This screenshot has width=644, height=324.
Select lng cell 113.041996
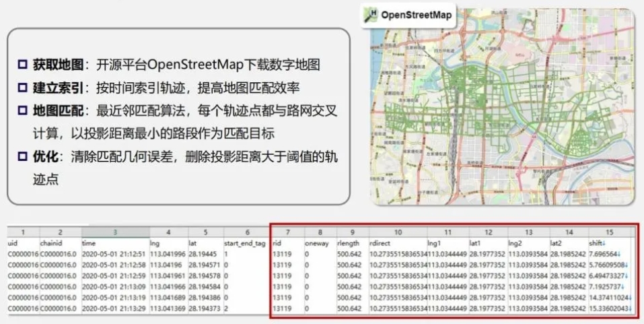tap(169, 254)
